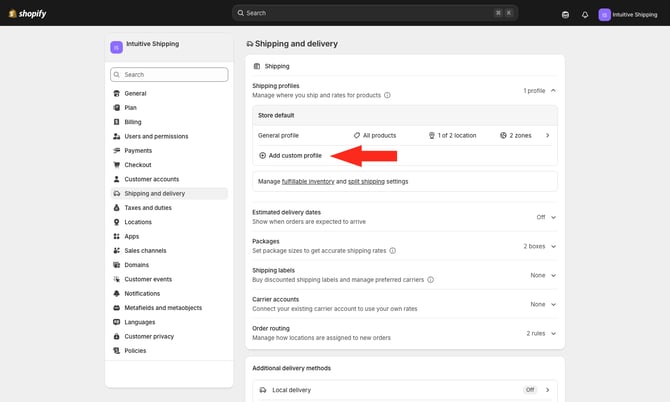Click the Taxes and duties icon
Viewport: 670px width, 402px height.
116,208
